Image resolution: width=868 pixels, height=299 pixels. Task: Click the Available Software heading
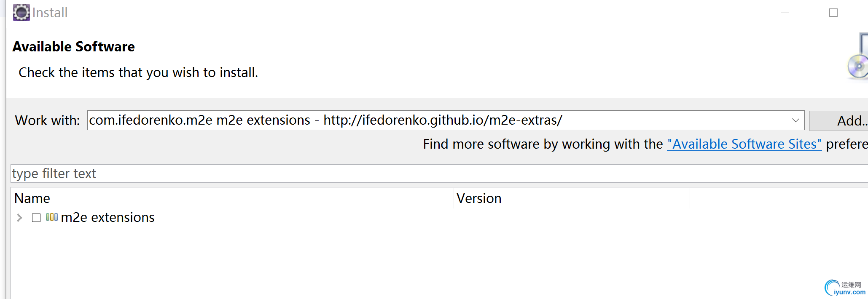(x=74, y=46)
